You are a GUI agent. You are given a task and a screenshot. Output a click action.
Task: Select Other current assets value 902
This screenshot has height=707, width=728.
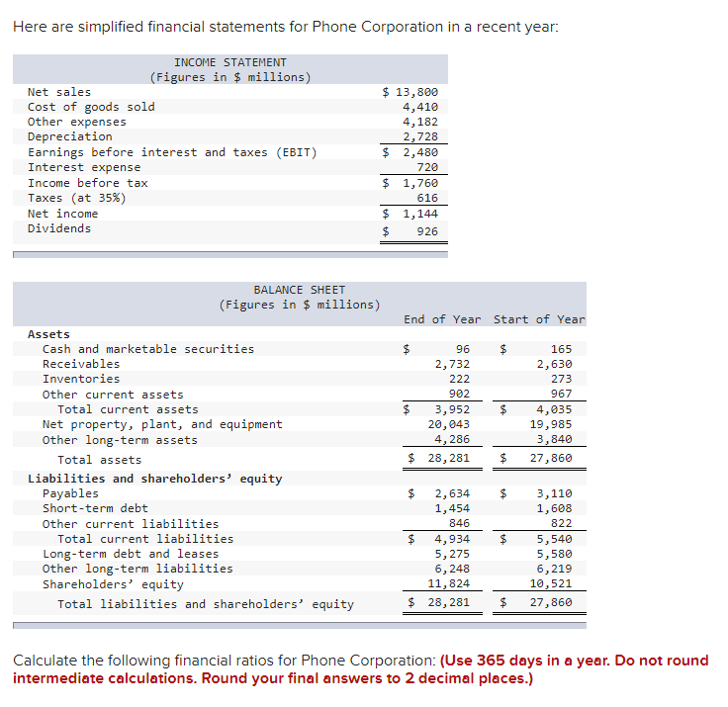pyautogui.click(x=459, y=394)
